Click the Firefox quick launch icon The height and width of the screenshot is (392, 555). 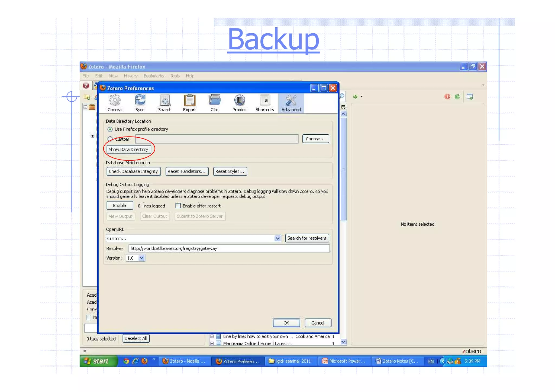pyautogui.click(x=144, y=361)
